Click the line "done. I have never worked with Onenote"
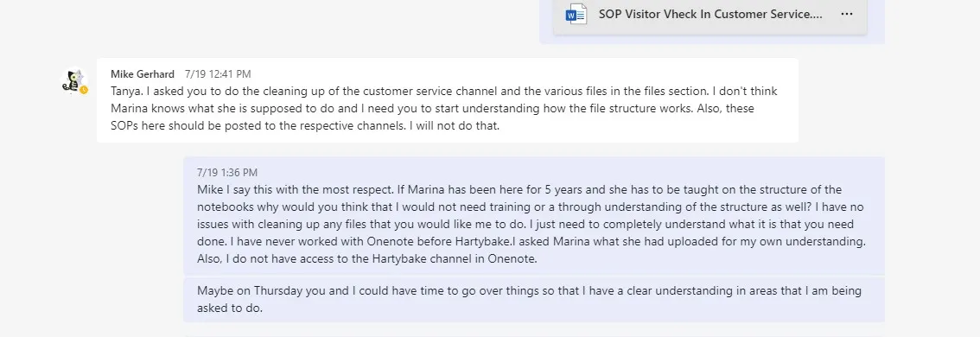The image size is (980, 337). click(531, 241)
